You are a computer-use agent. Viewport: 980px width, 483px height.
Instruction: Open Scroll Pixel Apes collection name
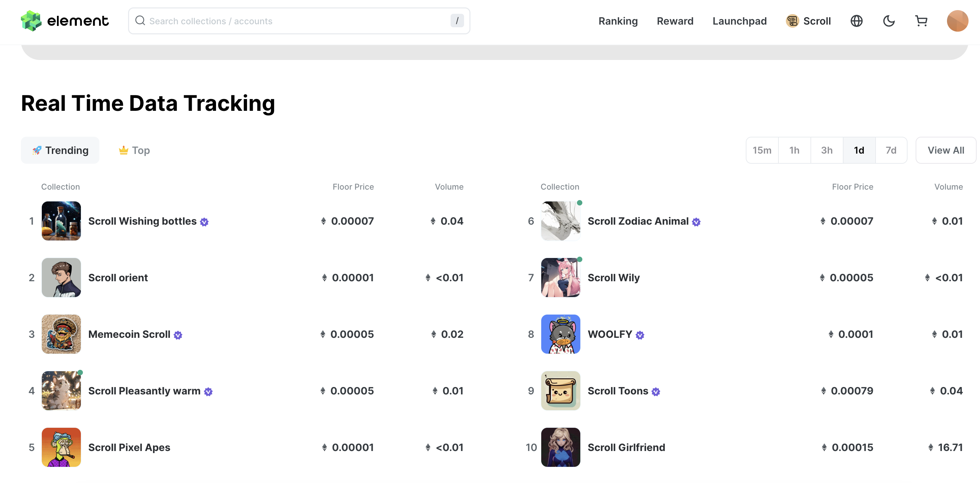point(129,448)
